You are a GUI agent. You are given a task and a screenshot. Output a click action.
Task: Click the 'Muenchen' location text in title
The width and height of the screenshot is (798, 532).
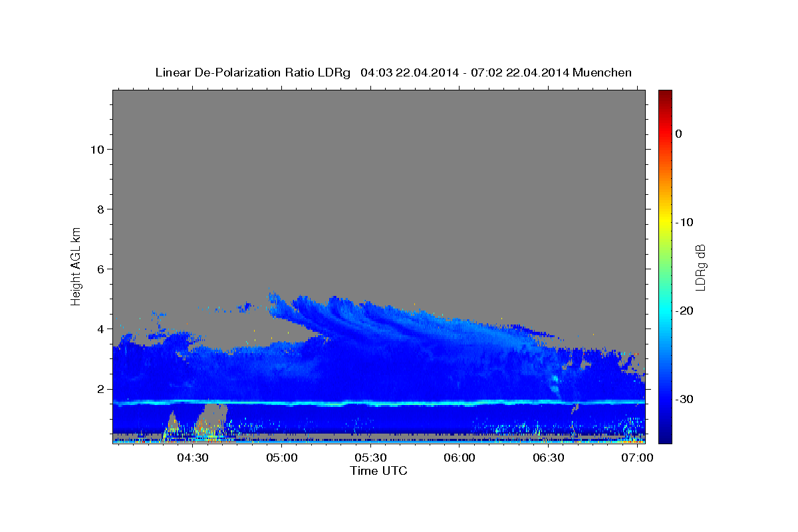603,72
